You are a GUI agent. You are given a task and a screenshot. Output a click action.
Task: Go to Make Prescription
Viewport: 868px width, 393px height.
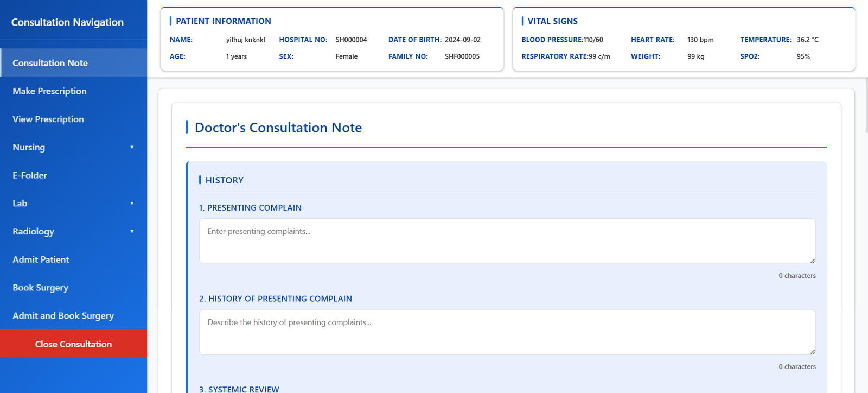point(49,91)
